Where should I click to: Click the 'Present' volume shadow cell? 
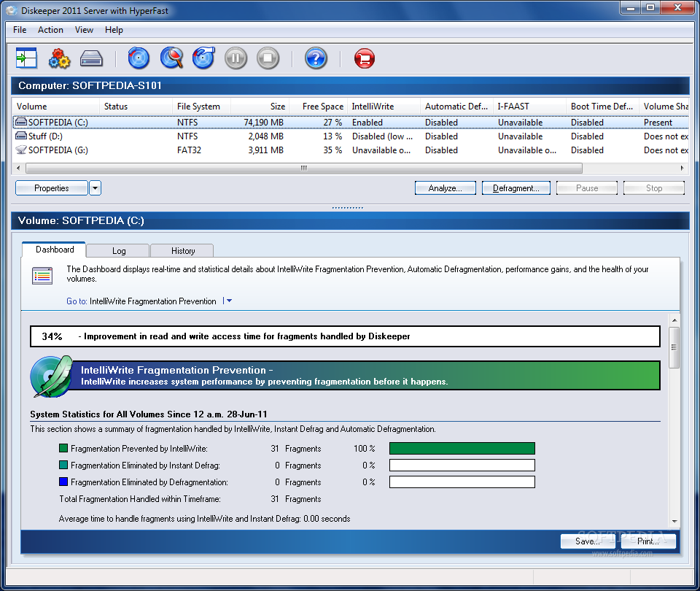tap(658, 123)
